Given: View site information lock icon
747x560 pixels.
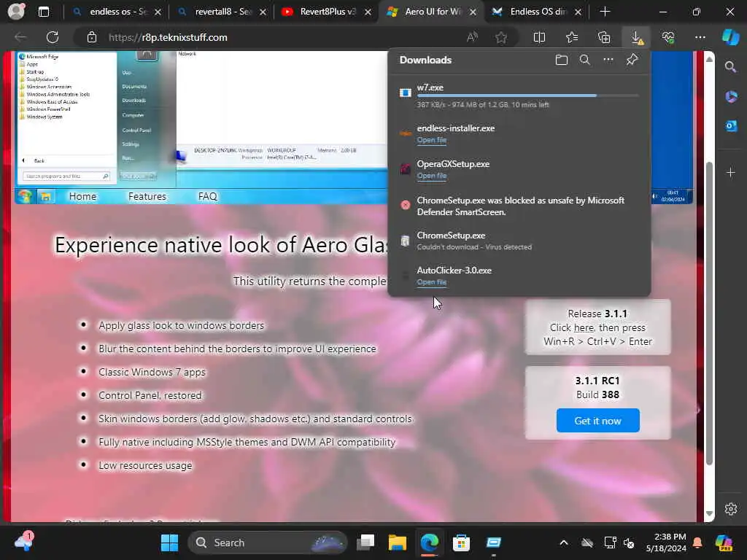Looking at the screenshot, I should [x=91, y=37].
